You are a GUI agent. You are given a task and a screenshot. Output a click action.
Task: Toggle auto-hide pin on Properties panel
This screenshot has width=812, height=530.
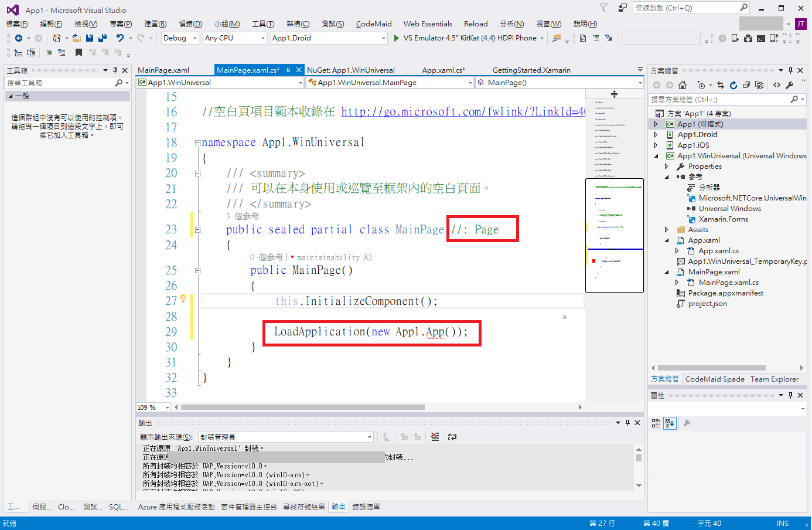pyautogui.click(x=790, y=395)
